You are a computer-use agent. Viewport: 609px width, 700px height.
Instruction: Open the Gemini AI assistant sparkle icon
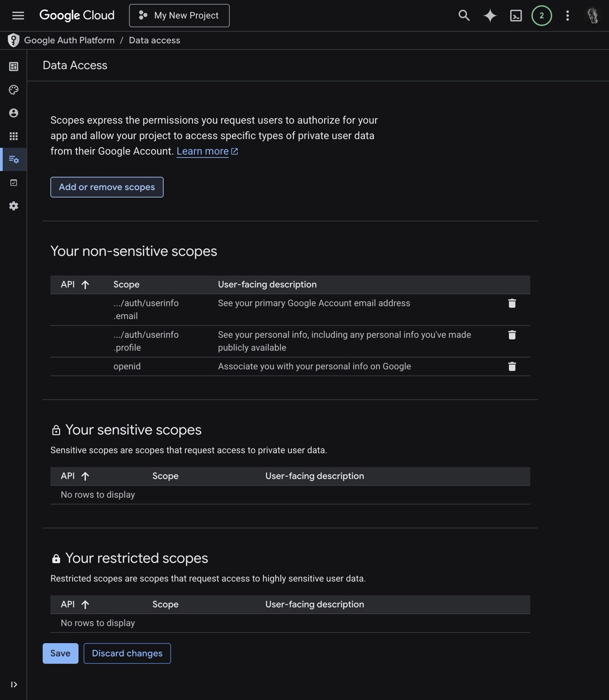[x=489, y=15]
